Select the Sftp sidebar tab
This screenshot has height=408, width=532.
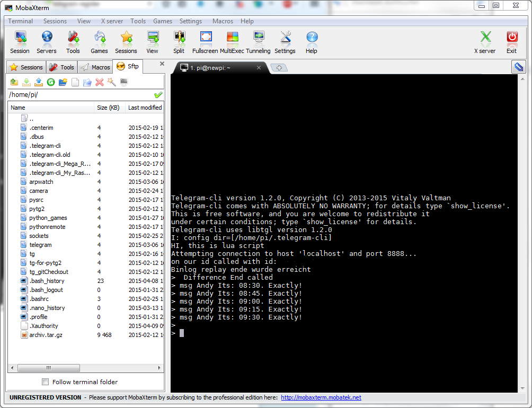coord(128,66)
